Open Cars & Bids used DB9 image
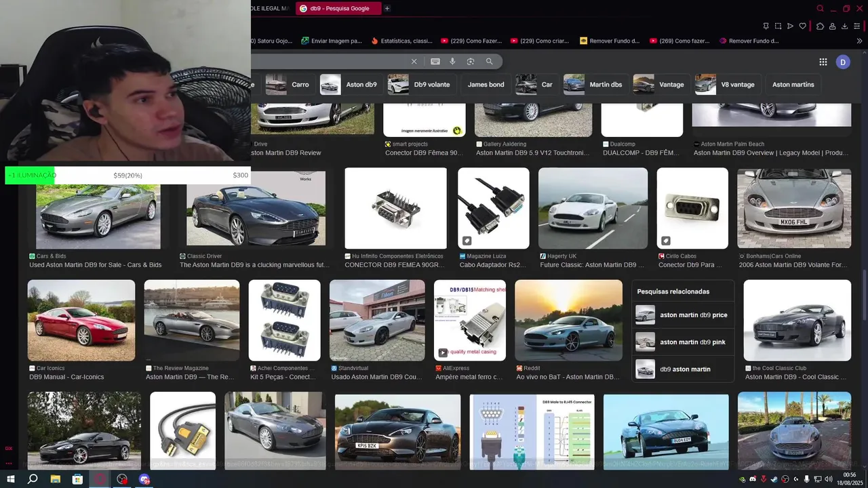Viewport: 868px width, 488px height. tap(98, 216)
